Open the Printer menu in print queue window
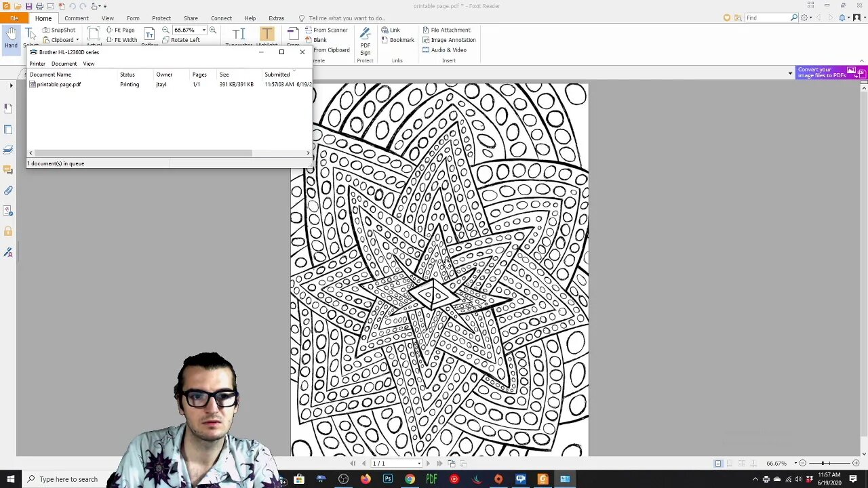 click(x=37, y=64)
